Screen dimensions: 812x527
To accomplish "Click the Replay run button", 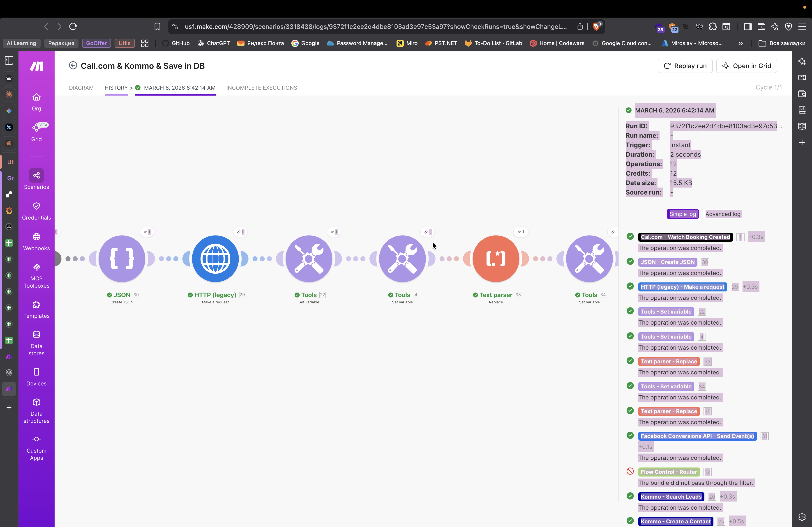I will coord(685,66).
